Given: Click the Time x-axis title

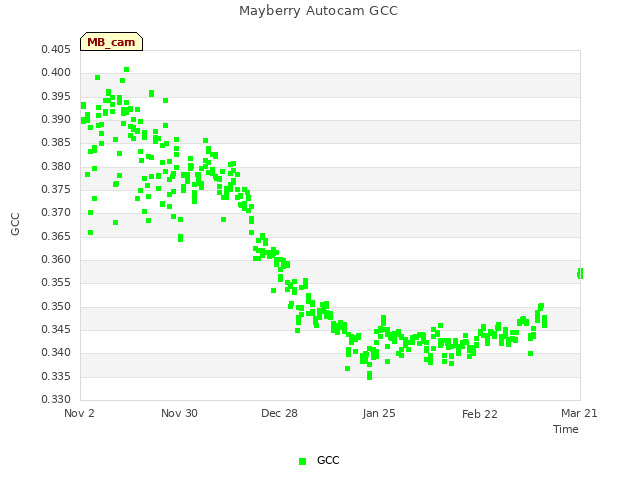Looking at the screenshot, I should pos(566,429).
